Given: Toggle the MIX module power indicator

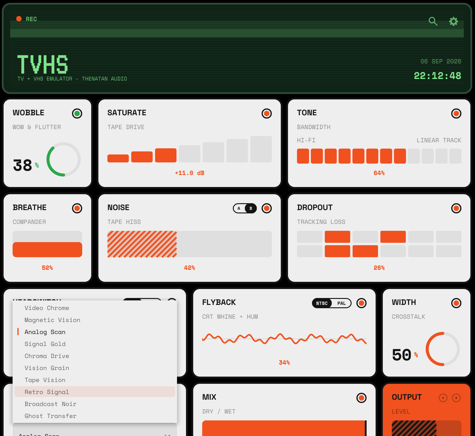Looking at the screenshot, I should tap(361, 398).
